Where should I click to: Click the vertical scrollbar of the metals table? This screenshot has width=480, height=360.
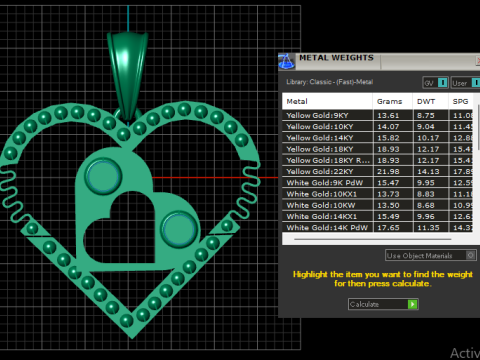point(479,127)
